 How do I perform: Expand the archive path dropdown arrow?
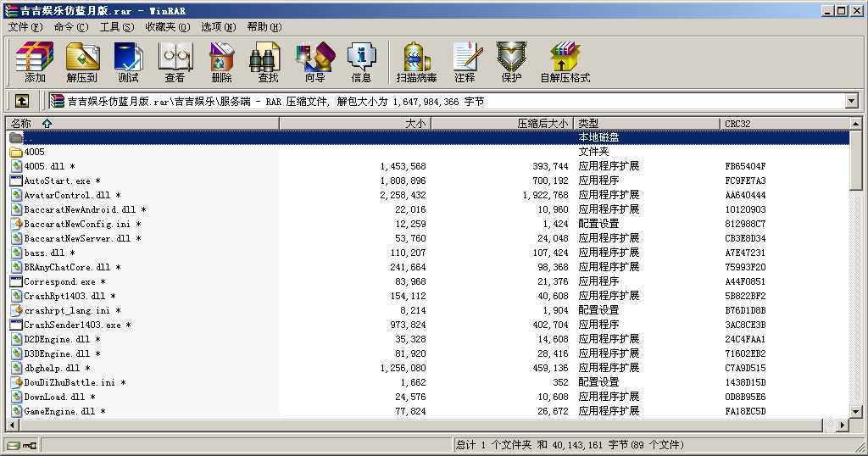tap(852, 101)
